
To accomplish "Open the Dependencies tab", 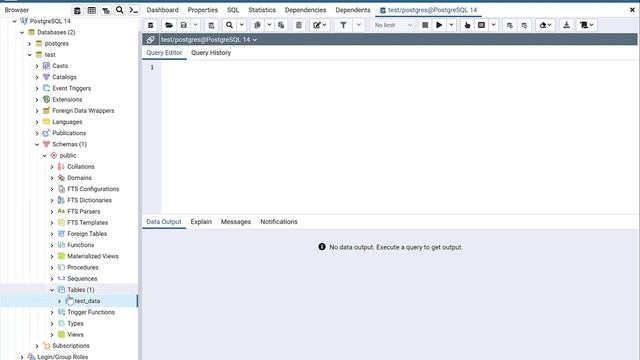I will click(x=305, y=10).
